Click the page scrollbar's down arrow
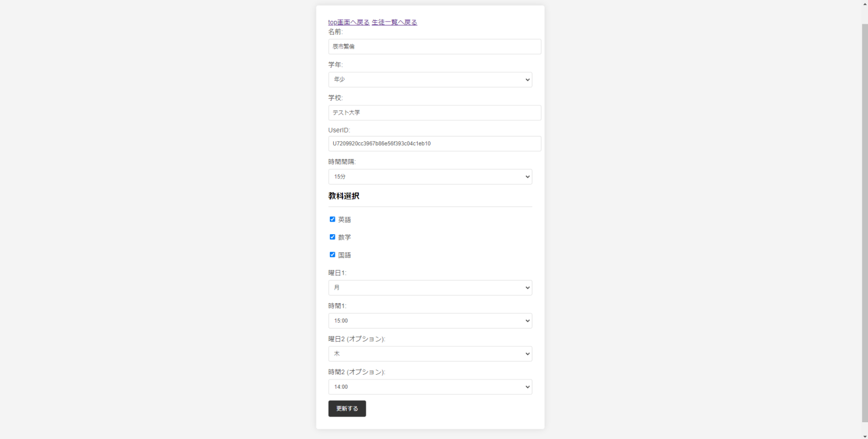Screen dimensions: 868x439 pos(865,436)
